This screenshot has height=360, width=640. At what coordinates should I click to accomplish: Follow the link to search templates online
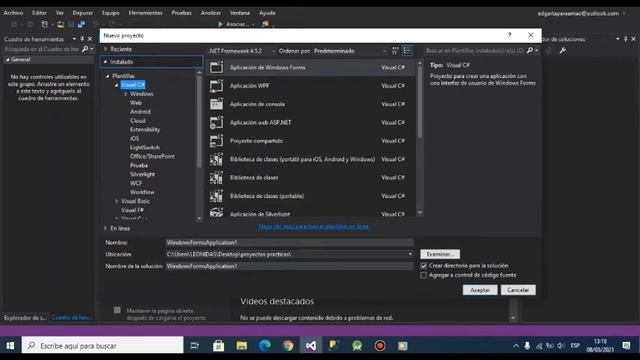[x=314, y=226]
